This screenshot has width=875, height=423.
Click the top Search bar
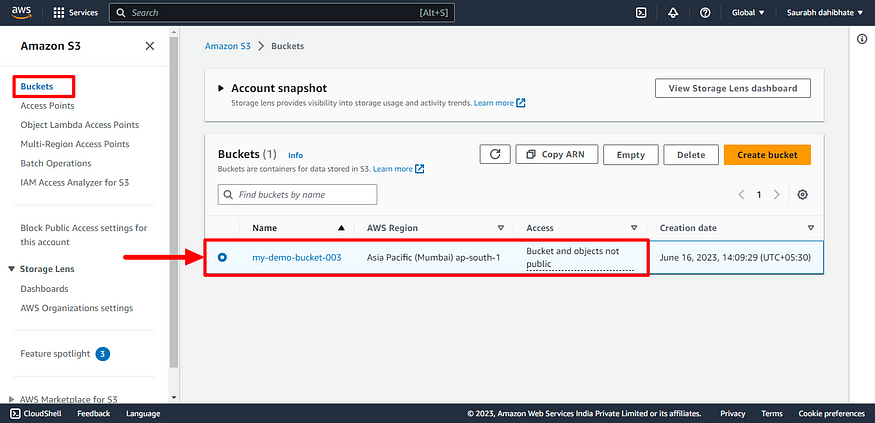click(x=282, y=13)
